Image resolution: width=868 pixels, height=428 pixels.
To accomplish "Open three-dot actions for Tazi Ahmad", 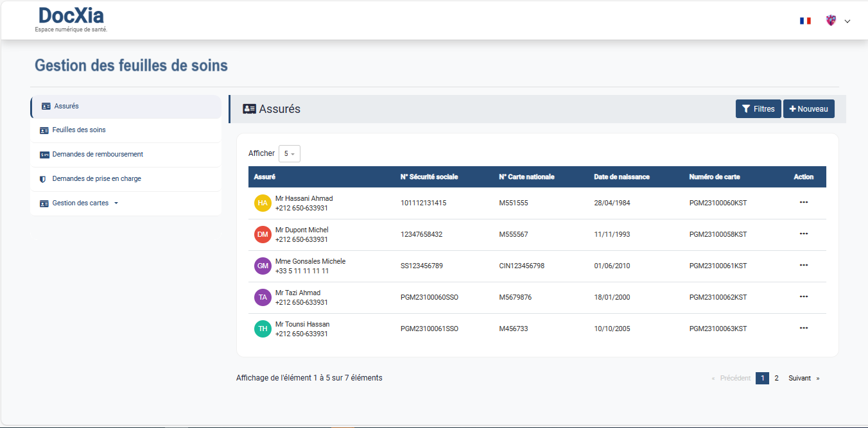I will point(804,296).
